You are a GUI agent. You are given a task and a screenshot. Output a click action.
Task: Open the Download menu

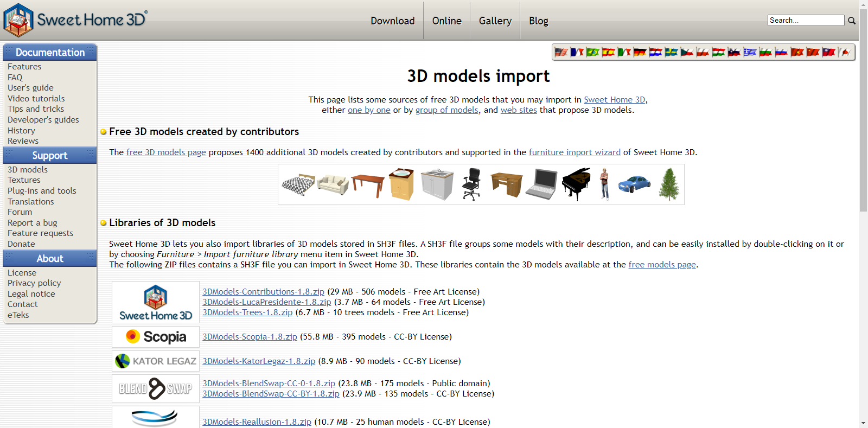(393, 21)
